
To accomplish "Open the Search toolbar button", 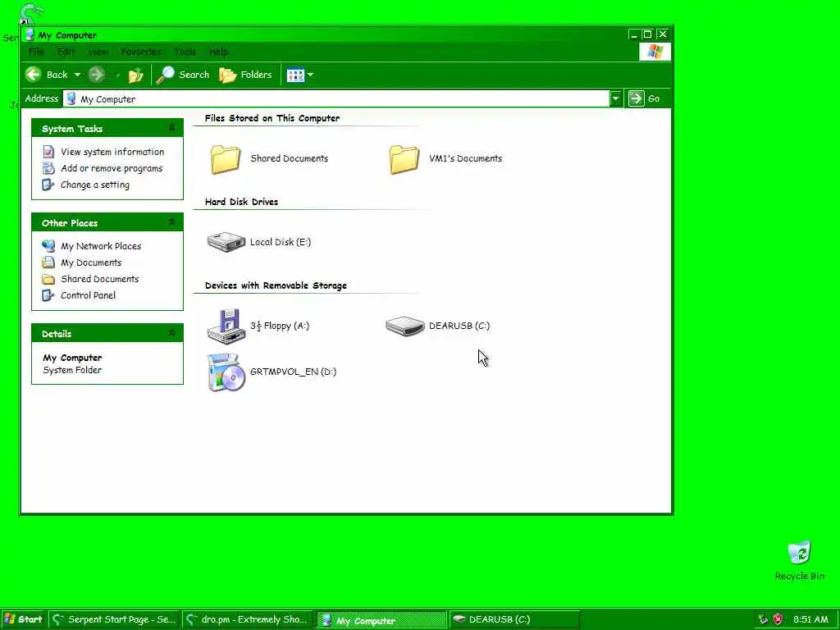I will [x=183, y=75].
